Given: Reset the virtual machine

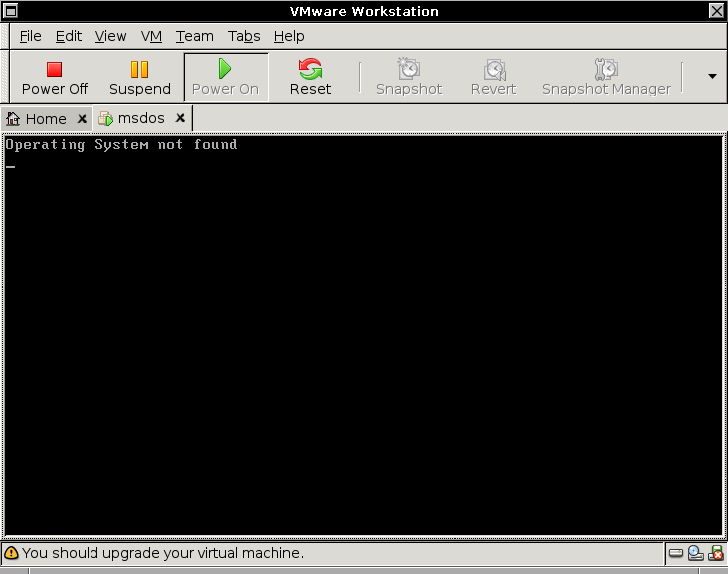Looking at the screenshot, I should [310, 77].
